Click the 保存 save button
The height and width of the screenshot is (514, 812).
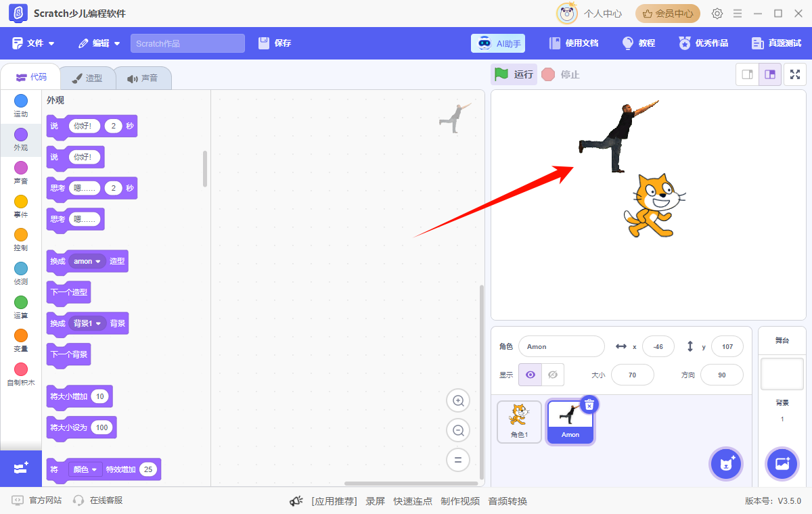tap(275, 43)
